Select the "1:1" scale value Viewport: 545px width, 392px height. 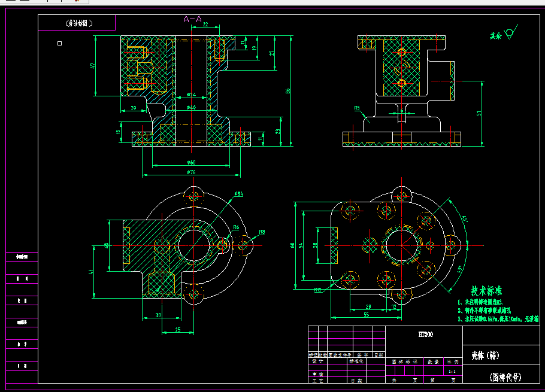[452, 371]
